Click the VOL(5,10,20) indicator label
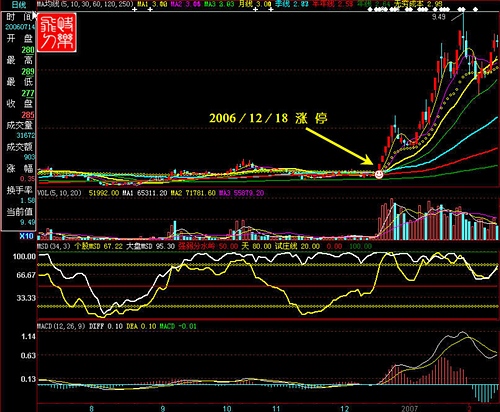 (59, 193)
